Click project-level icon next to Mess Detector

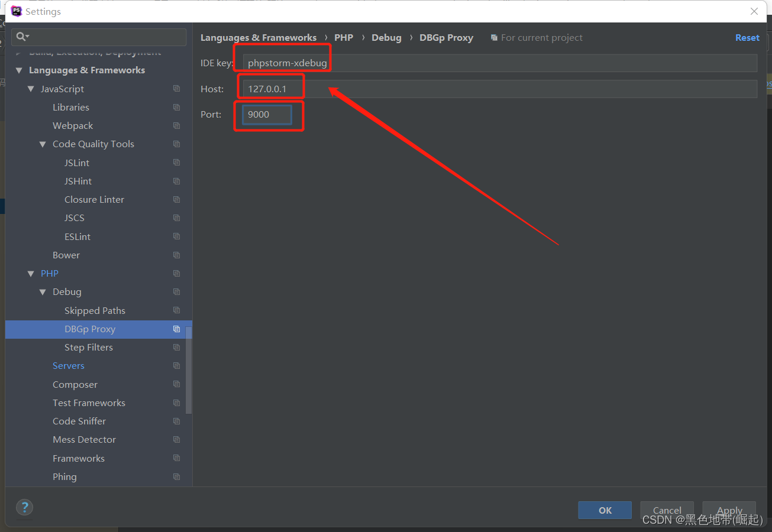(x=176, y=440)
